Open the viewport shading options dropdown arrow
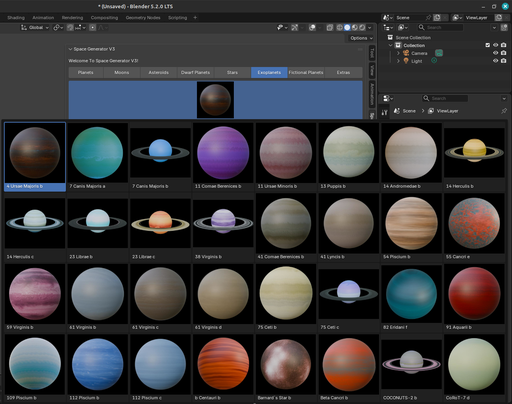512x404 pixels. click(x=369, y=28)
